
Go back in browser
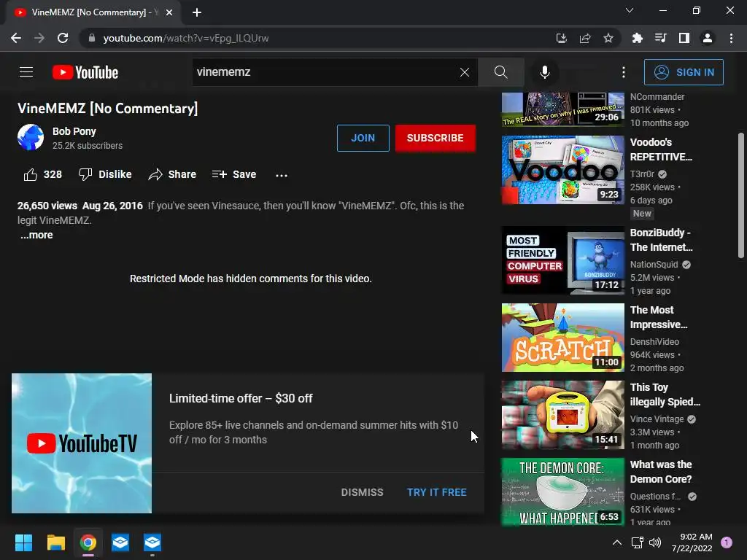(x=16, y=38)
